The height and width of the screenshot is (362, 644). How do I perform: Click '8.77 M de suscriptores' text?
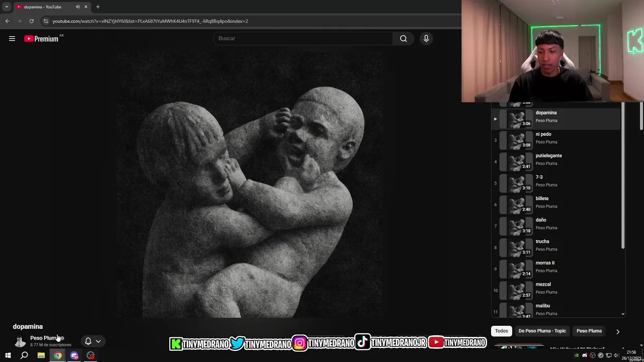pos(51,345)
